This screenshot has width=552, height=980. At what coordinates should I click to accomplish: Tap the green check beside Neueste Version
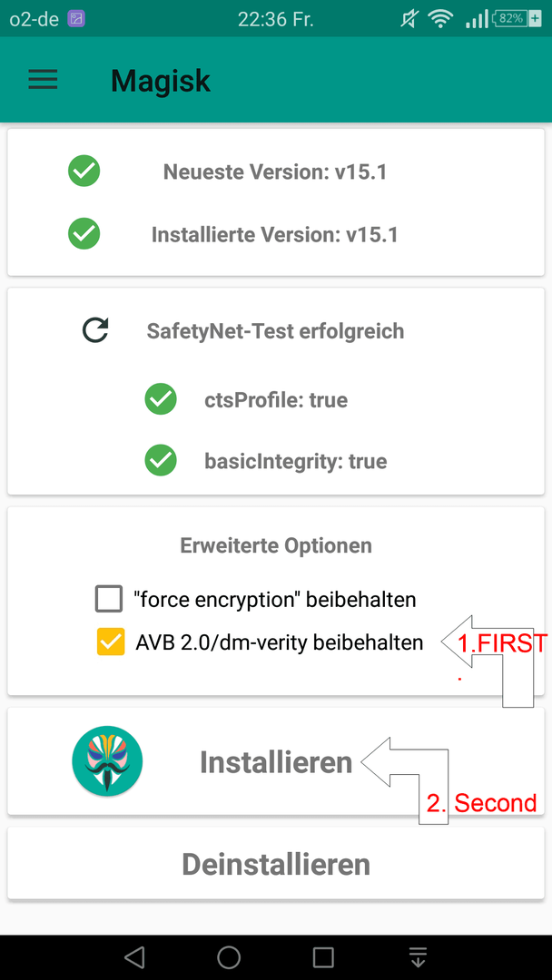coord(84,171)
